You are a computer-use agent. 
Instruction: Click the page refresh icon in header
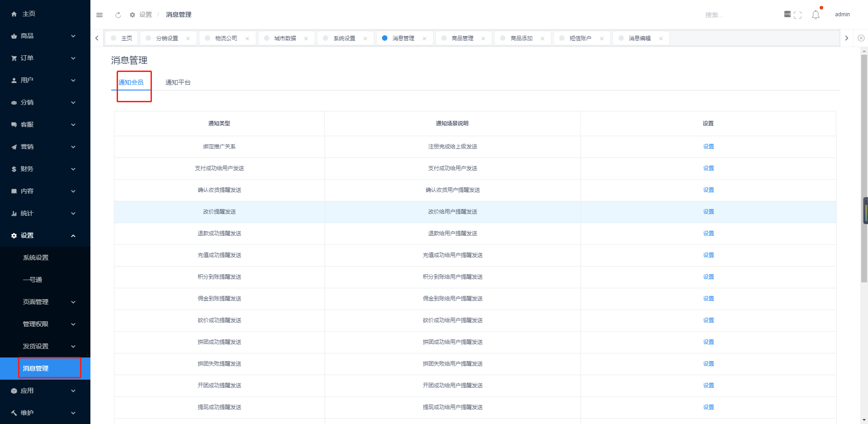pyautogui.click(x=118, y=15)
